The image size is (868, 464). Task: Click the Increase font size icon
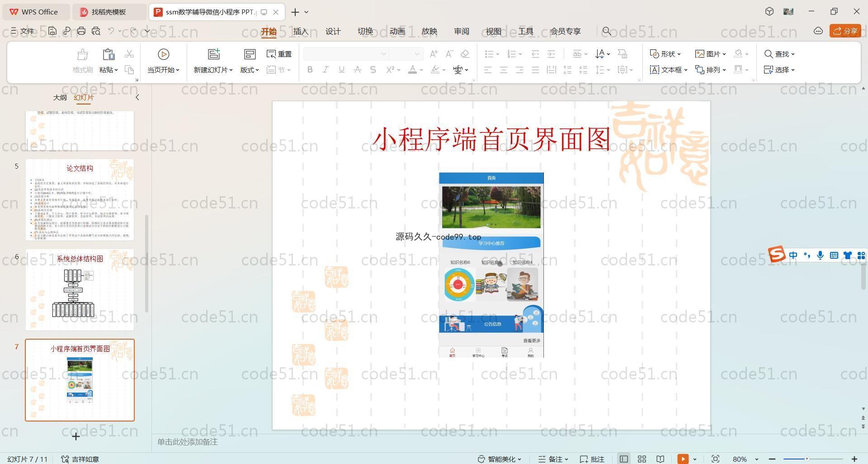[x=434, y=54]
